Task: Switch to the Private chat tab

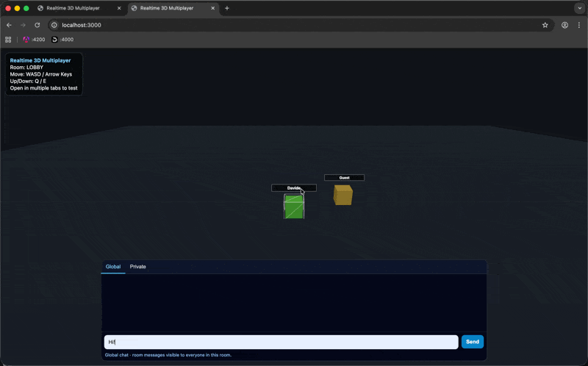Action: 137,267
